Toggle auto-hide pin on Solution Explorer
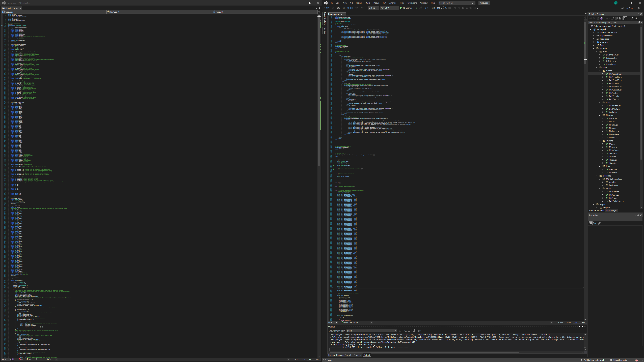This screenshot has width=644, height=362. [x=638, y=14]
